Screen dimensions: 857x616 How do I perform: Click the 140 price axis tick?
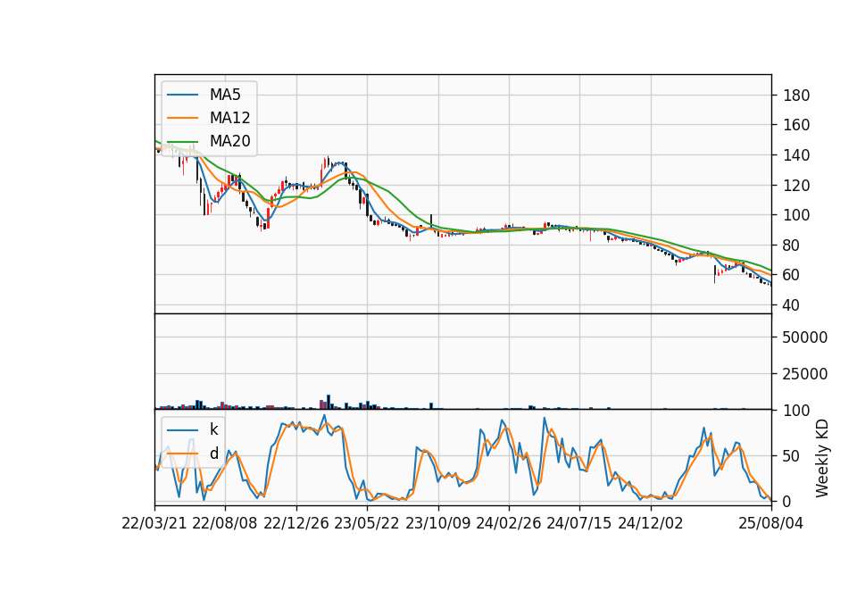point(796,155)
